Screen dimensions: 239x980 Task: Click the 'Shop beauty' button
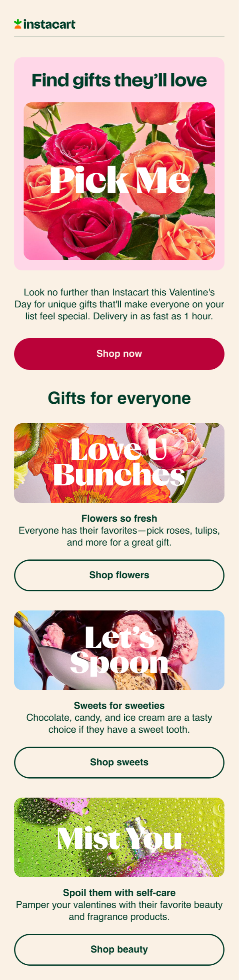(x=119, y=949)
